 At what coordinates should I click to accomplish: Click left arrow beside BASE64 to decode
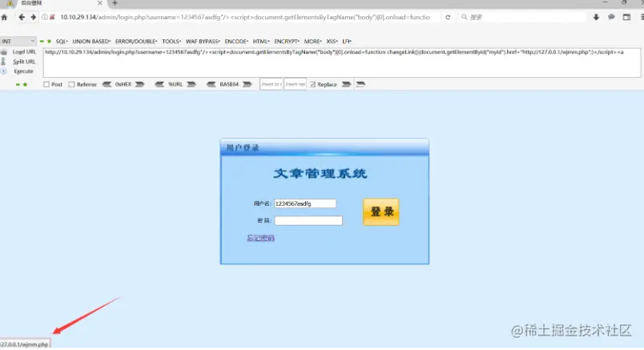[211, 84]
